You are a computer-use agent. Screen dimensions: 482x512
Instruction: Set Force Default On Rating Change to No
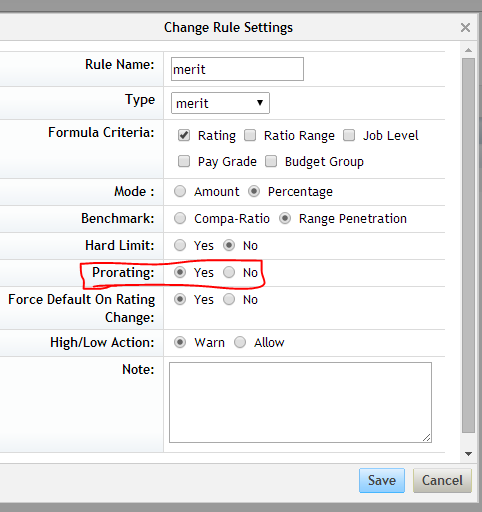point(229,299)
